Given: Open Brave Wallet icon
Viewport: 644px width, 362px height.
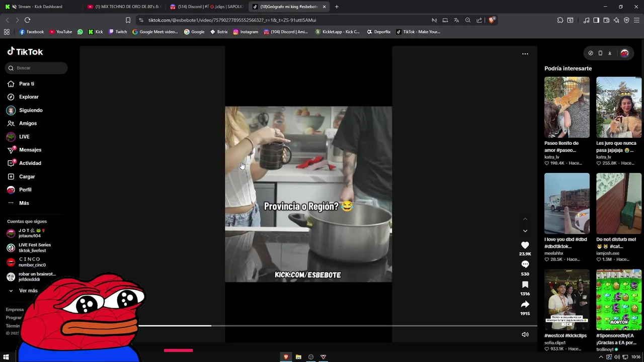Looking at the screenshot, I should [606, 20].
